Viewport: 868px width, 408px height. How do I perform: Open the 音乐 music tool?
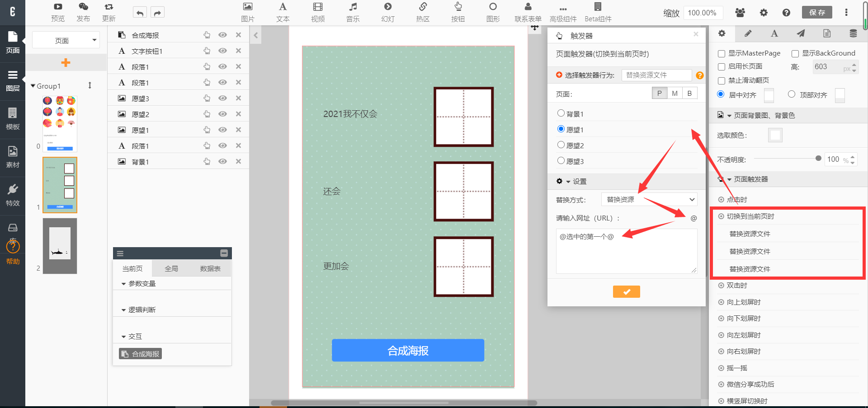(353, 12)
